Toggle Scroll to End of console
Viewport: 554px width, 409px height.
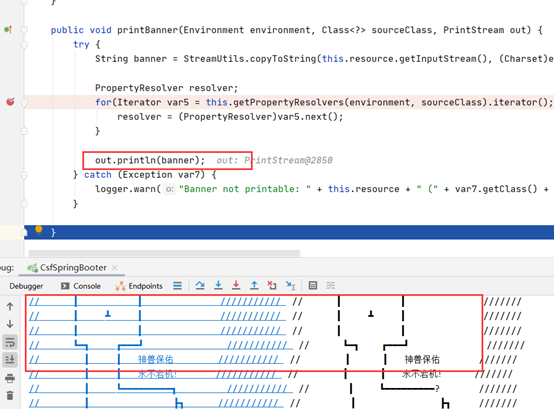pos(10,360)
